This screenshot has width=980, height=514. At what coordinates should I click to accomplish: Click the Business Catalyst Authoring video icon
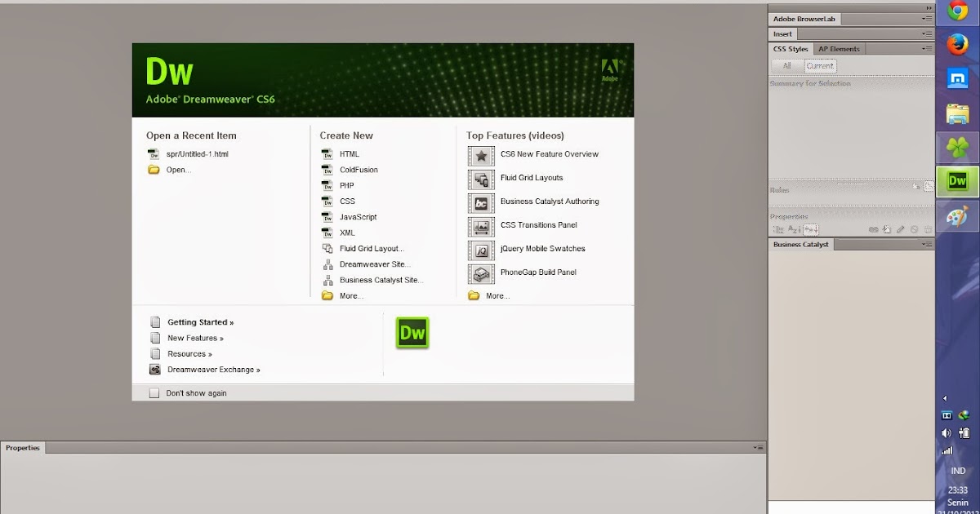tap(482, 202)
